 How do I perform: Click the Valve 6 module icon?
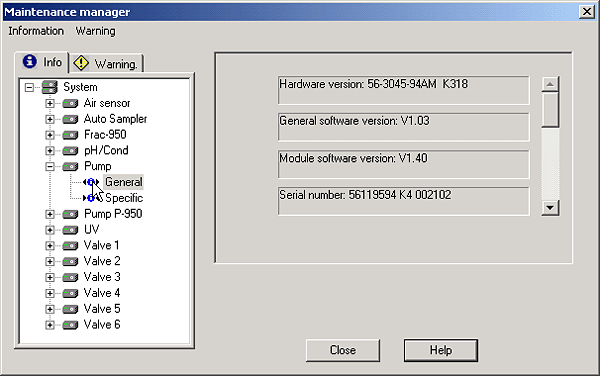pyautogui.click(x=70, y=325)
